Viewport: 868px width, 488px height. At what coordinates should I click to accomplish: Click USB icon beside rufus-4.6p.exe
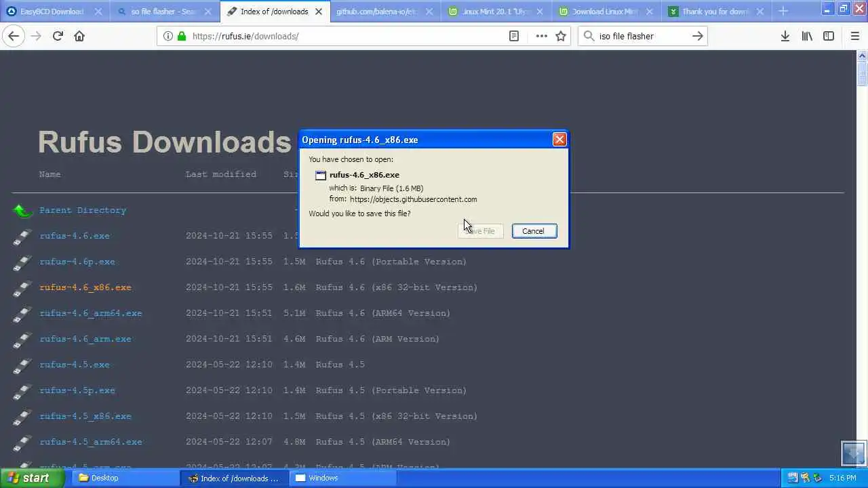(22, 262)
